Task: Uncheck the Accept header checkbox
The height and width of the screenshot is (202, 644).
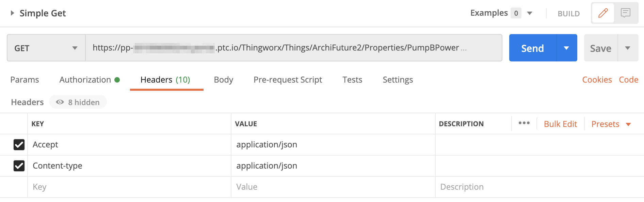Action: pyautogui.click(x=19, y=145)
